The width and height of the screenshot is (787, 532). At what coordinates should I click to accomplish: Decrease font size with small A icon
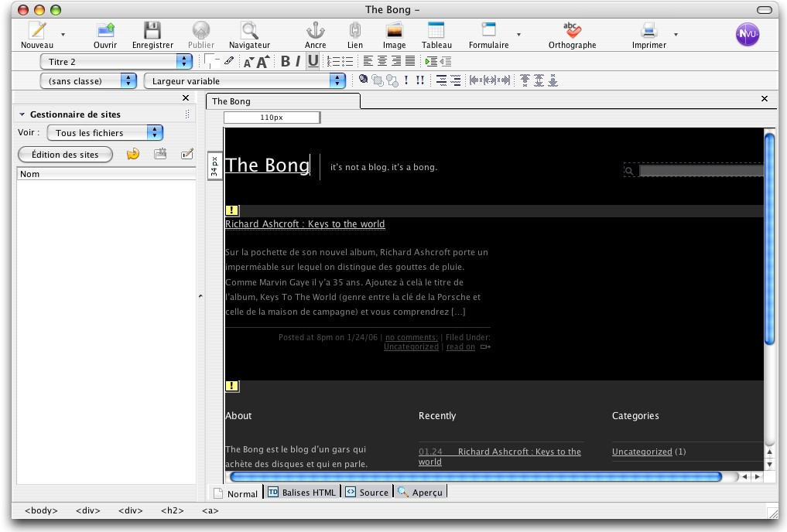tap(248, 63)
